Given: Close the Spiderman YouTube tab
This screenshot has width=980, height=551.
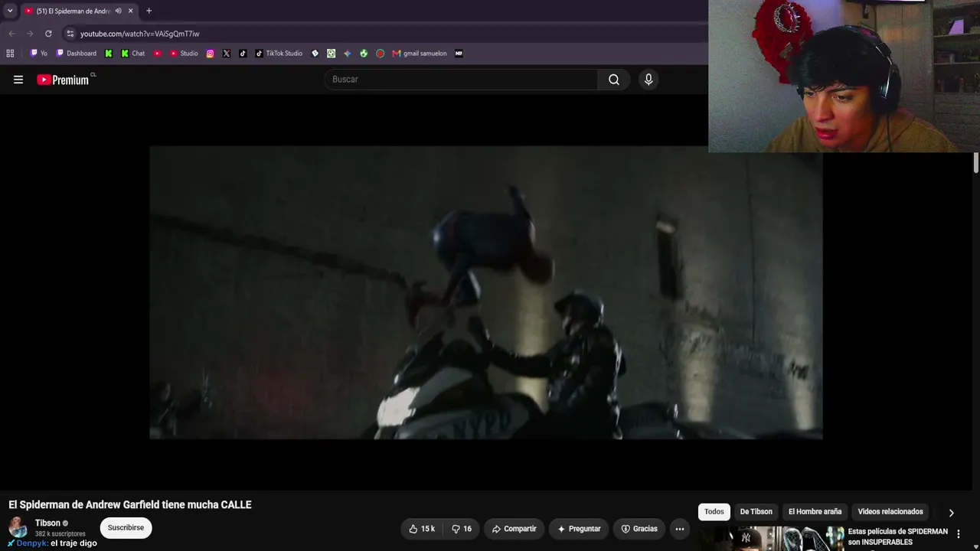Looking at the screenshot, I should pos(130,11).
